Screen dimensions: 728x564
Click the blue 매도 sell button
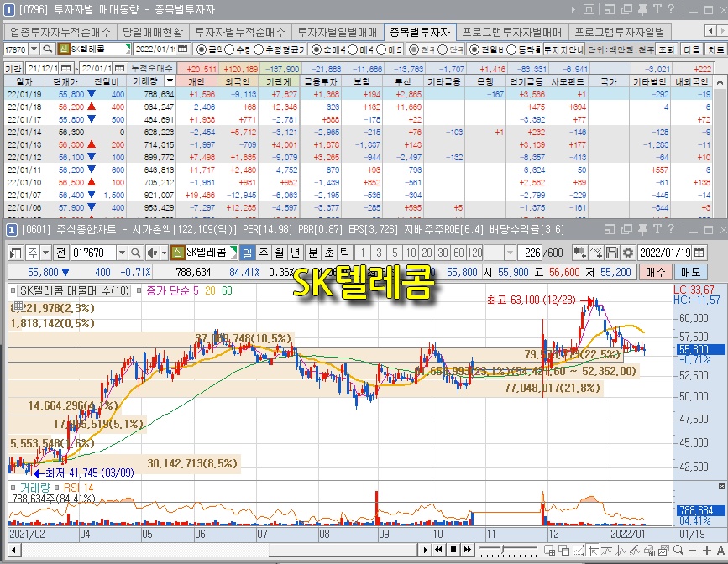click(x=690, y=272)
